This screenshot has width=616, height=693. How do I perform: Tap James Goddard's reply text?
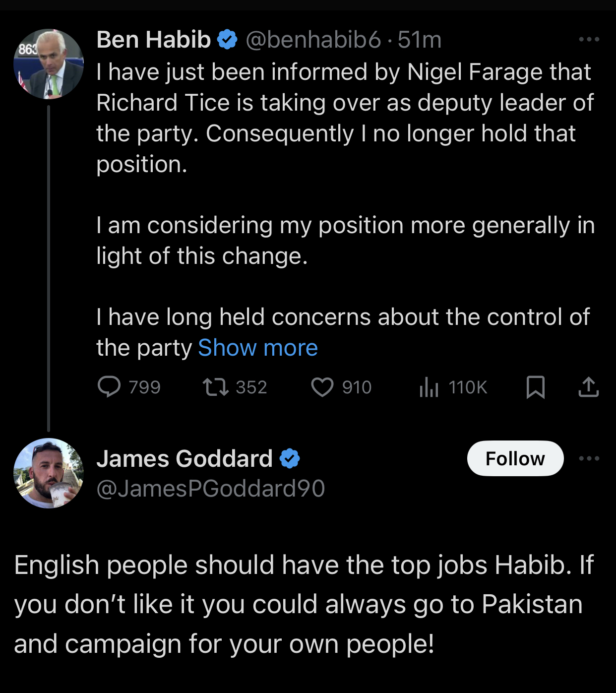pyautogui.click(x=304, y=604)
